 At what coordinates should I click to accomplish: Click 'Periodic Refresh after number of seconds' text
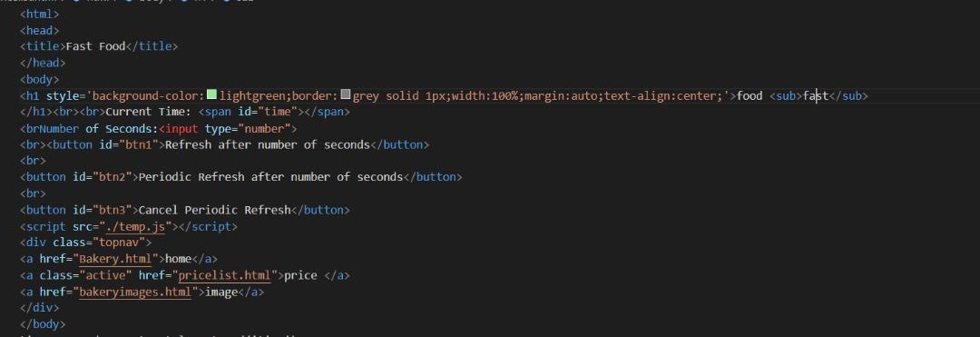(x=270, y=177)
